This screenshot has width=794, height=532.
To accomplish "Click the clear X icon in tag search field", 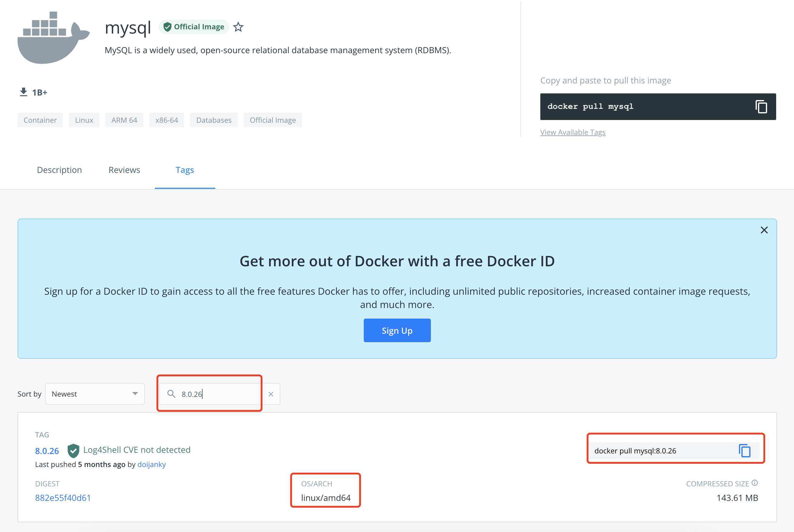I will coord(271,394).
